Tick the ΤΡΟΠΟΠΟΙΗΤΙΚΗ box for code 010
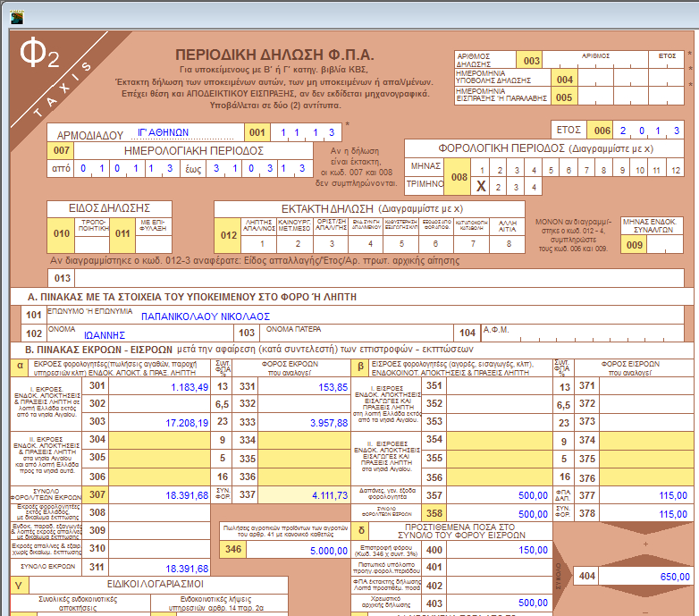 (92, 244)
